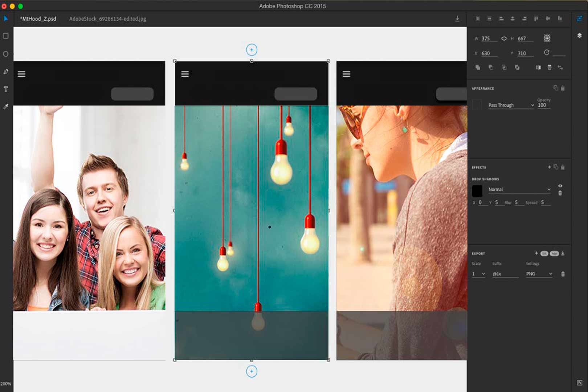Add a new effect with plus icon

(x=549, y=167)
